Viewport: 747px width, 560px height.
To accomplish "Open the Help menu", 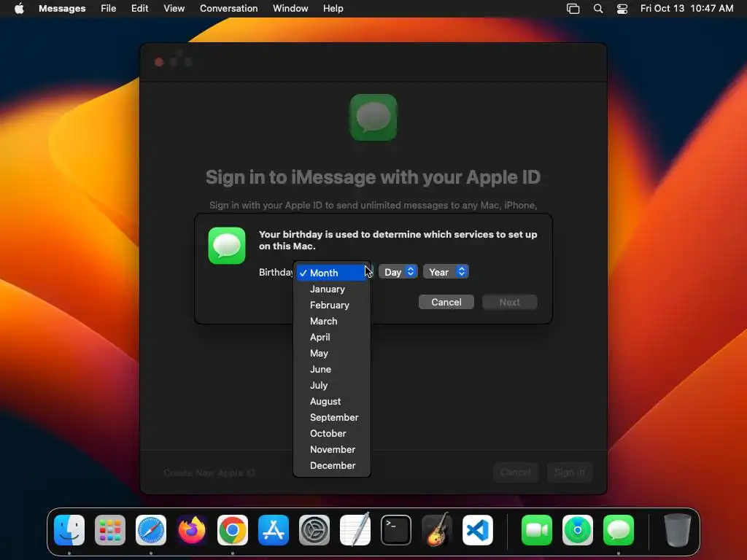I will pos(333,9).
